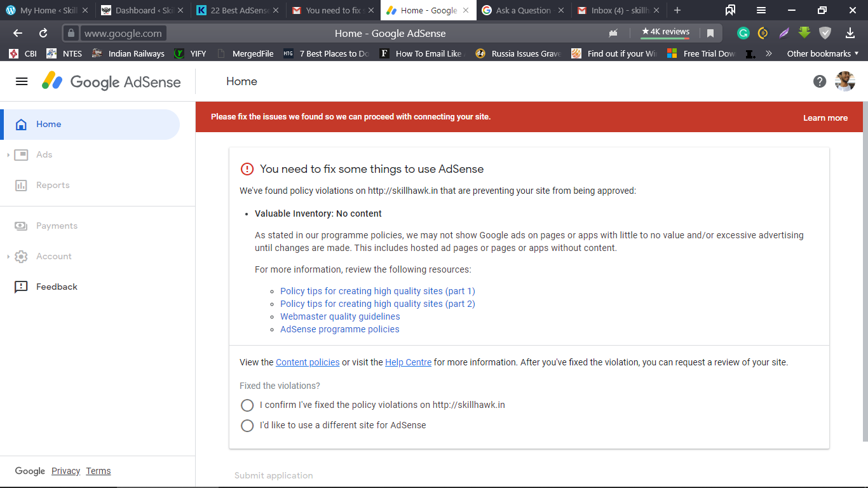Select confirm I've fixed policy violations
Screen dimensions: 868x488
[x=247, y=405]
